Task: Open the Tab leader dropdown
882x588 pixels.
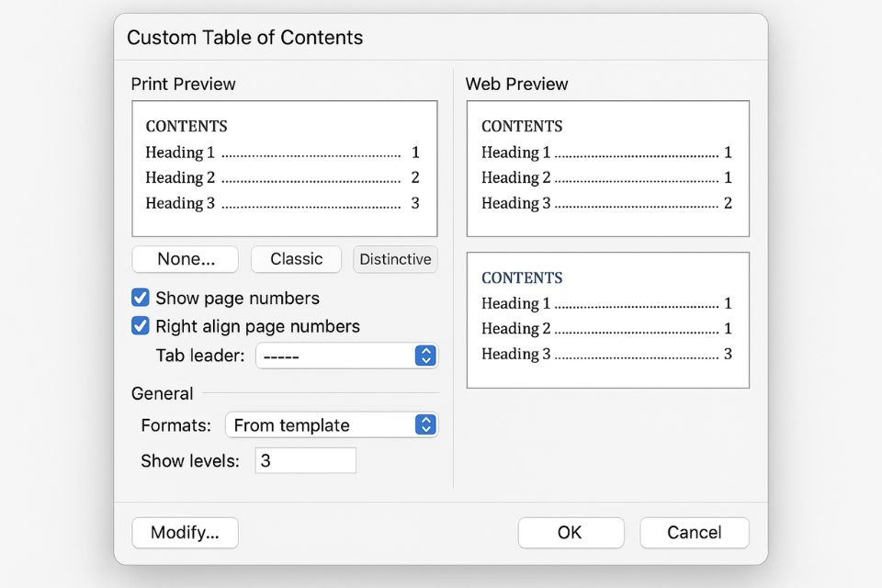Action: coord(346,356)
